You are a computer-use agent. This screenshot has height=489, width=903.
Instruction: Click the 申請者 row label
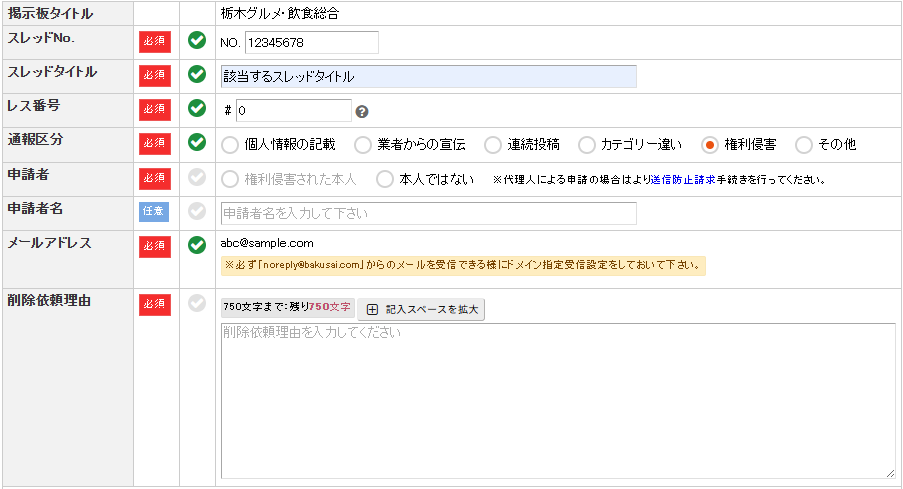pos(28,175)
